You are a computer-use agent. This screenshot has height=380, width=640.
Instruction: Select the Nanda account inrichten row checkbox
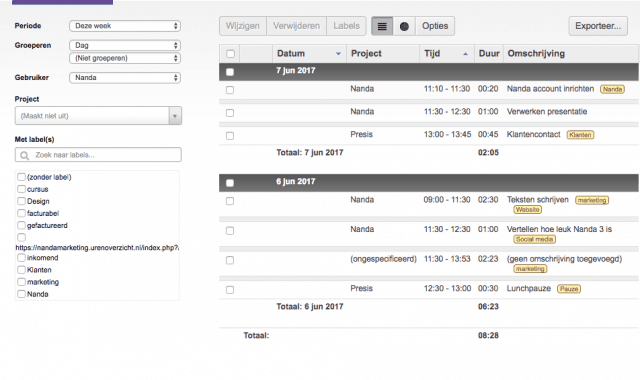pos(230,90)
